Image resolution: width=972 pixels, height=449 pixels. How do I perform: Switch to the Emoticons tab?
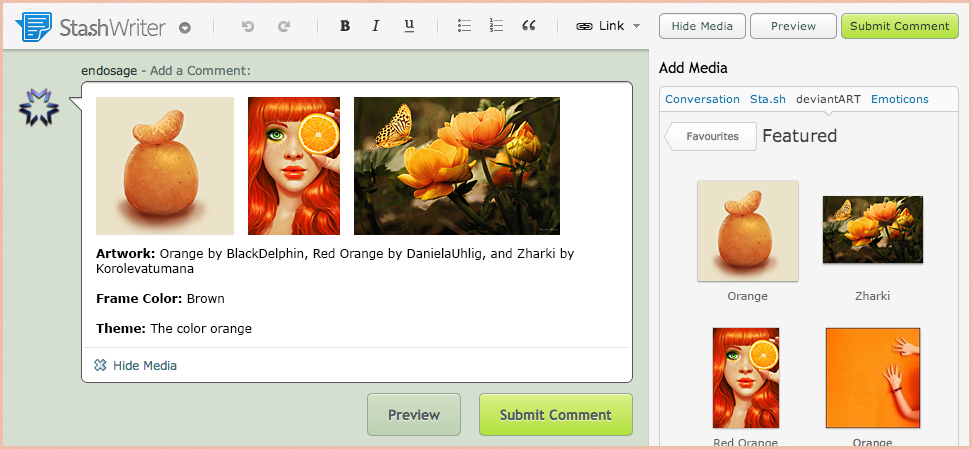pos(899,99)
